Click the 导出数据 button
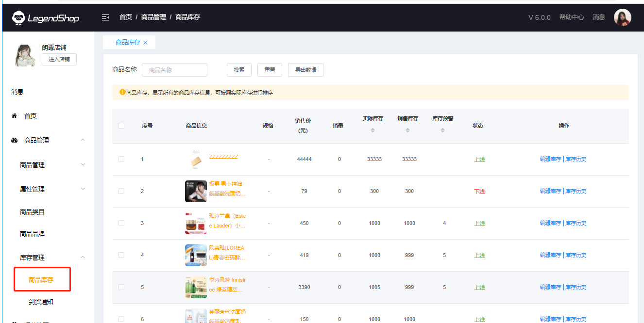The width and height of the screenshot is (644, 323). click(x=305, y=70)
